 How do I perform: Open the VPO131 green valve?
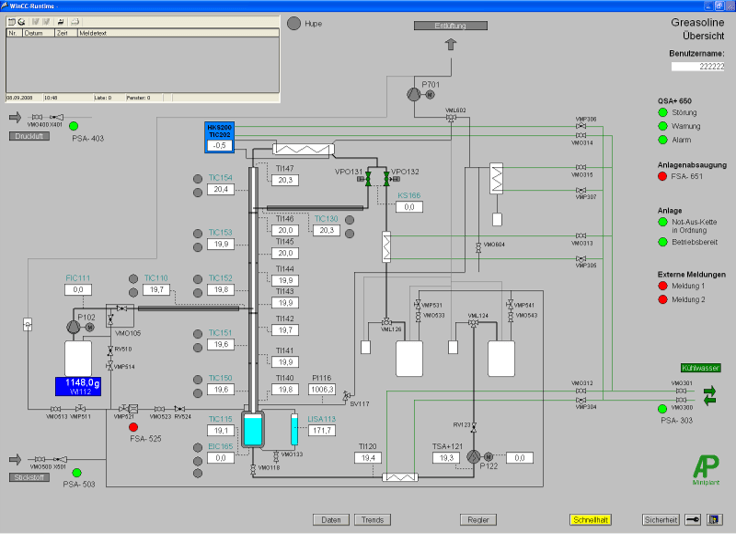tap(368, 179)
